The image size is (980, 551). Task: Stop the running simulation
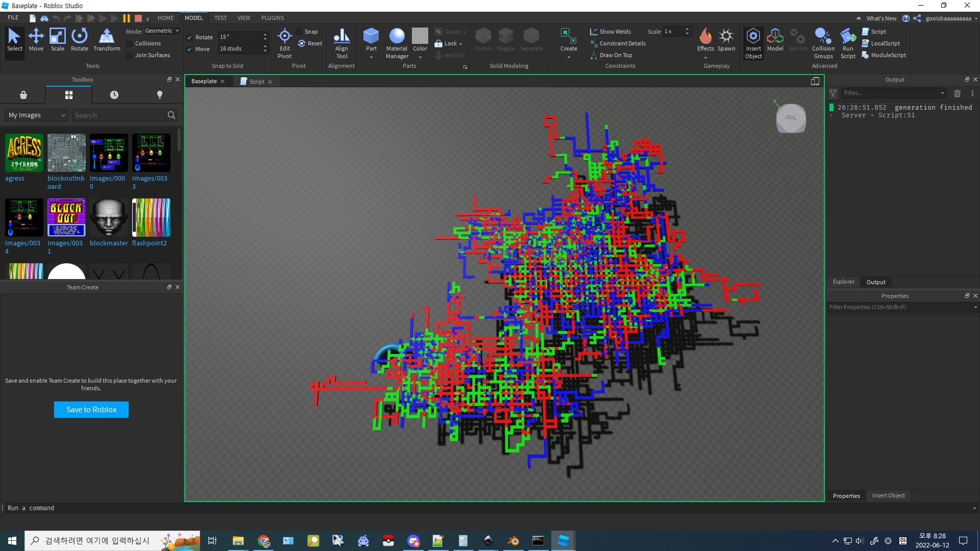click(138, 18)
